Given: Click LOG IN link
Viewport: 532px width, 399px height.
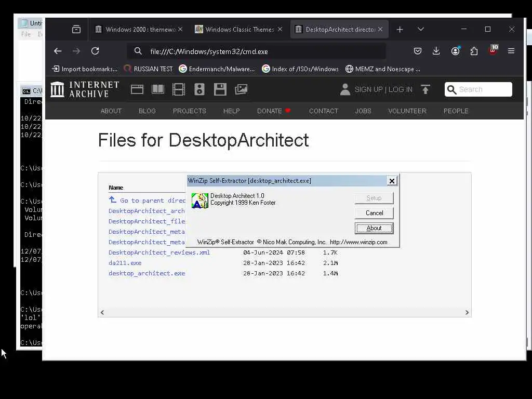Looking at the screenshot, I should point(401,89).
